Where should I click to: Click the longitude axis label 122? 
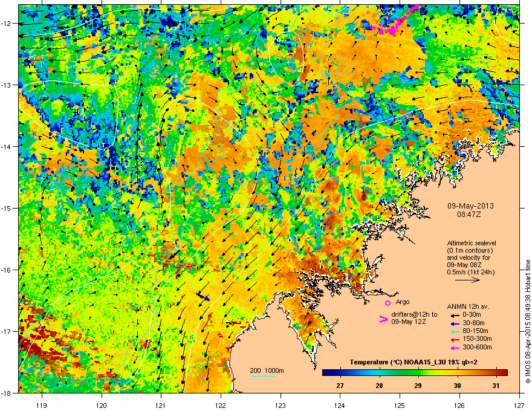[221, 405]
